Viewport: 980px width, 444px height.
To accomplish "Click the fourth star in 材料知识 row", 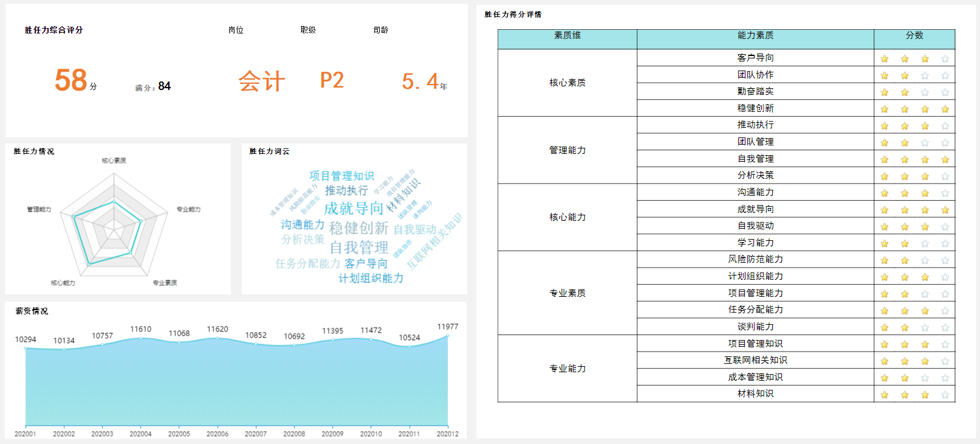I will (945, 395).
